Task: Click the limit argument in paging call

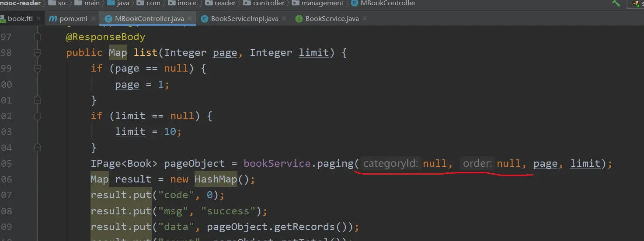Action: tap(585, 164)
